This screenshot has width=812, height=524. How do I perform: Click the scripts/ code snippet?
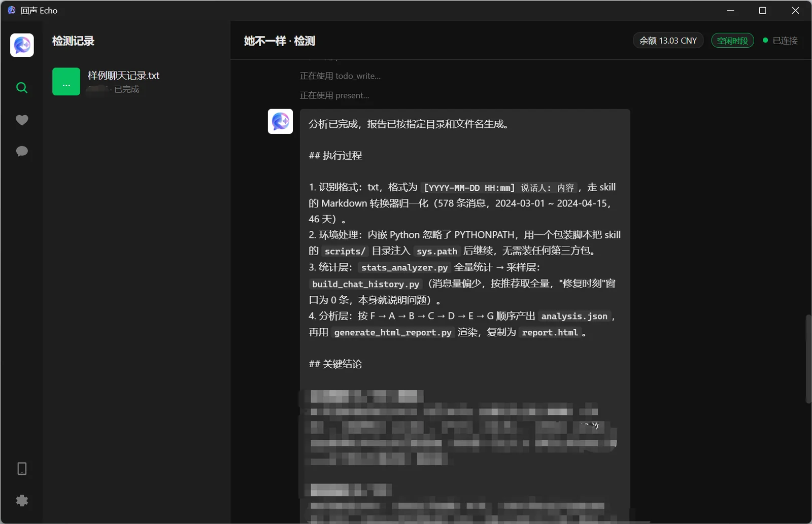coord(345,251)
